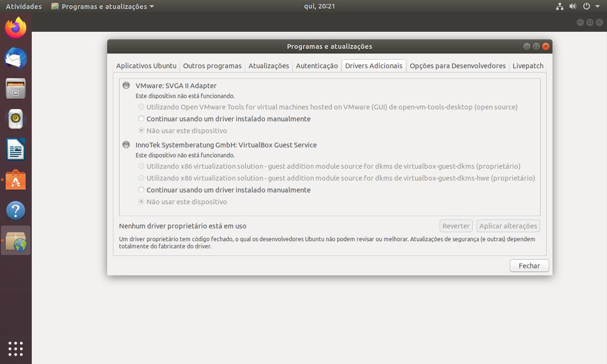Screen dimensions: 607x364
Task: Click the Reverter button
Action: coord(456,226)
